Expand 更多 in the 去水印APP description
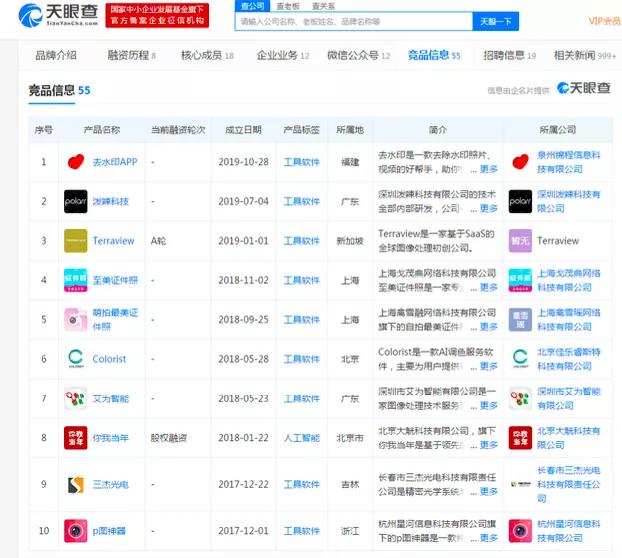Viewport: 622px width, 558px height. point(488,170)
